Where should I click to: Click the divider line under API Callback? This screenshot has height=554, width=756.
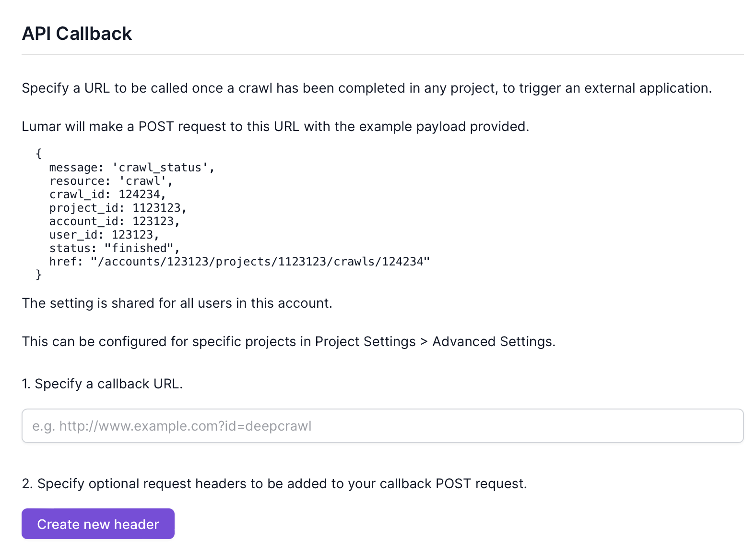[382, 55]
